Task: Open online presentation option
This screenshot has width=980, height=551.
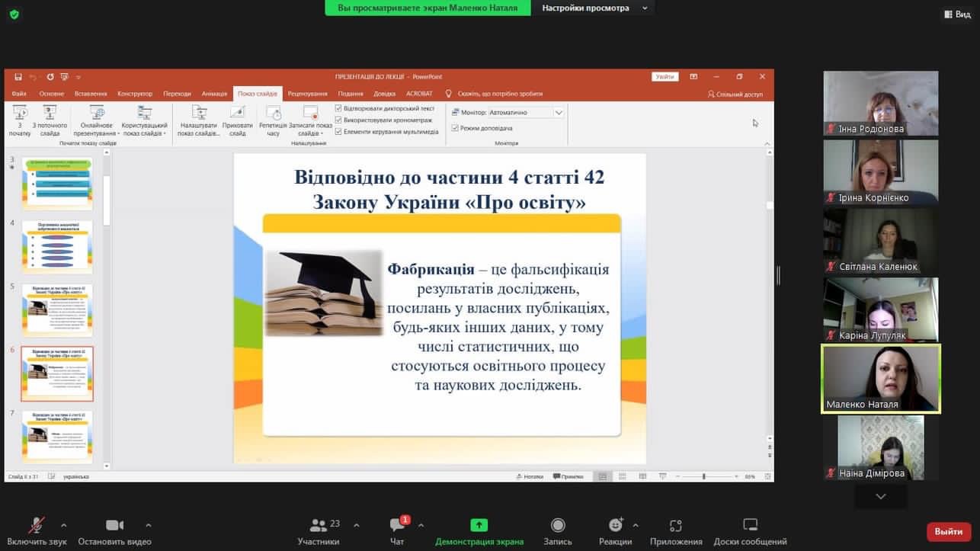Action: pyautogui.click(x=97, y=120)
